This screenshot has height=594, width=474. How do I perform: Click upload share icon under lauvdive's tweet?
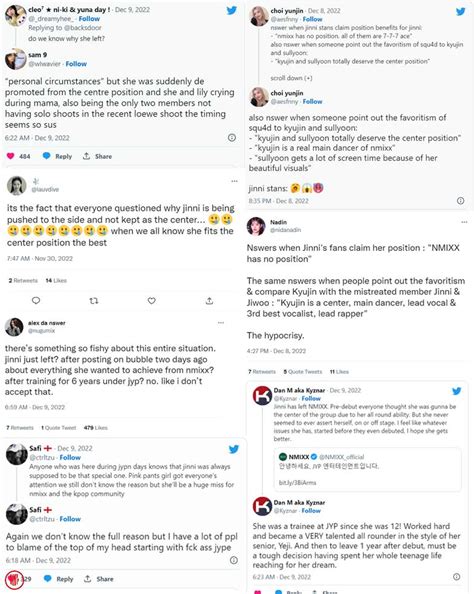(x=209, y=301)
